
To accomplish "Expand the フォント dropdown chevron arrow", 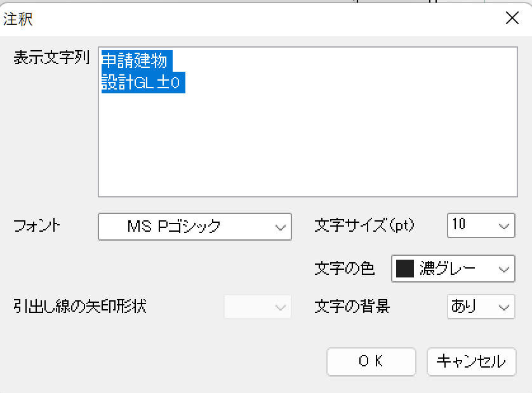I will click(280, 226).
